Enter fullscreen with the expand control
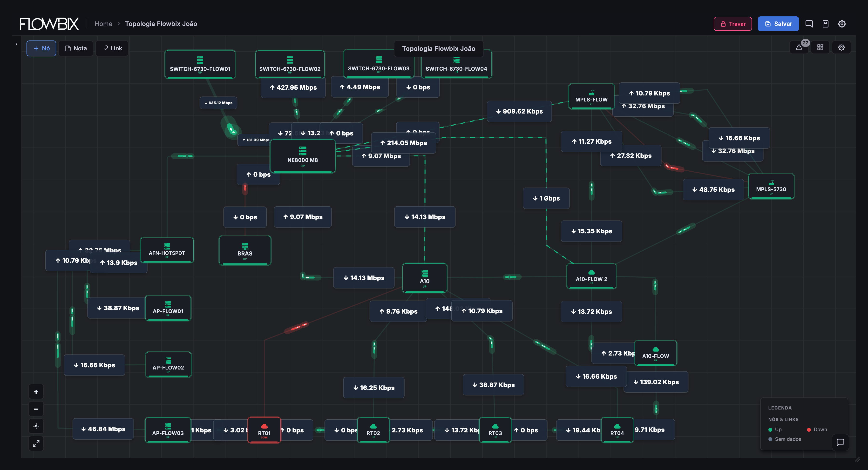The image size is (868, 470). click(x=36, y=443)
